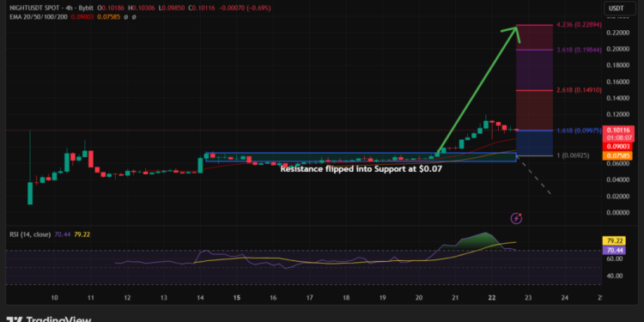Select the RSI (14, close) indicator legend
Viewport: 644px width, 322px height.
click(30, 234)
